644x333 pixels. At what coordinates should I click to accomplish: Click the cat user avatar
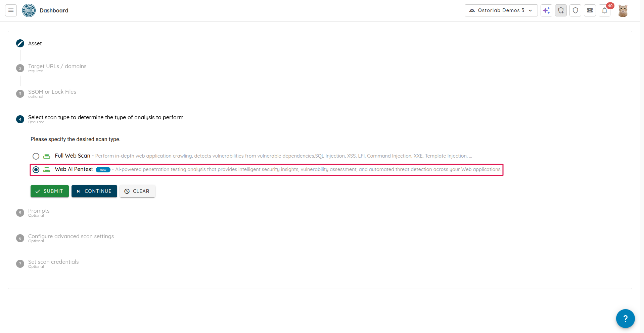click(x=623, y=11)
